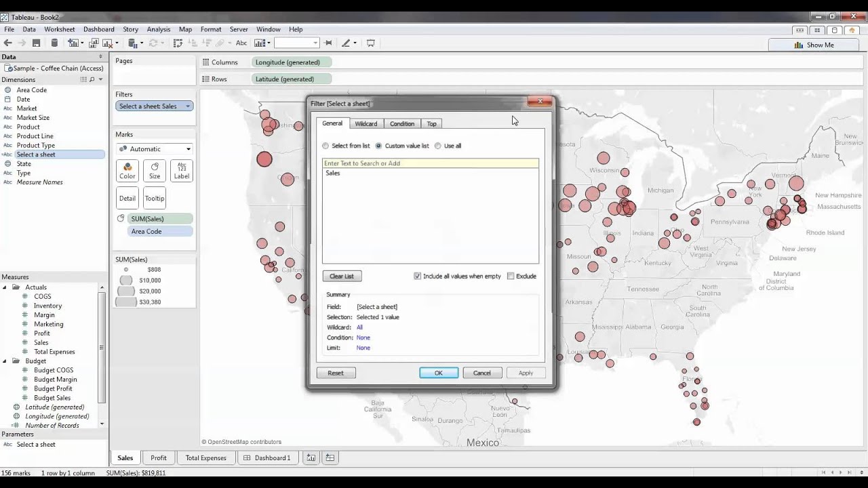Click the Duplicate Sheet toolbar icon
868x488 pixels.
tap(93, 43)
